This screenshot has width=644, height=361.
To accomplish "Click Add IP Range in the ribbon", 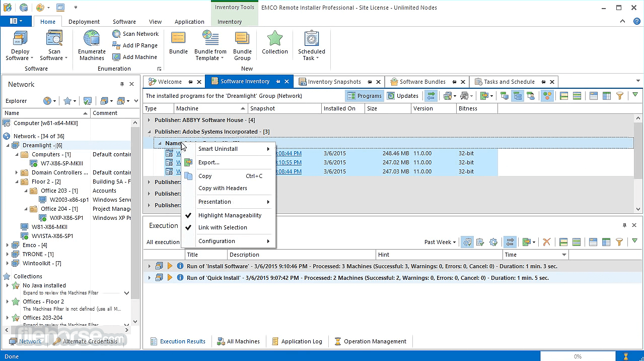I will (x=135, y=45).
